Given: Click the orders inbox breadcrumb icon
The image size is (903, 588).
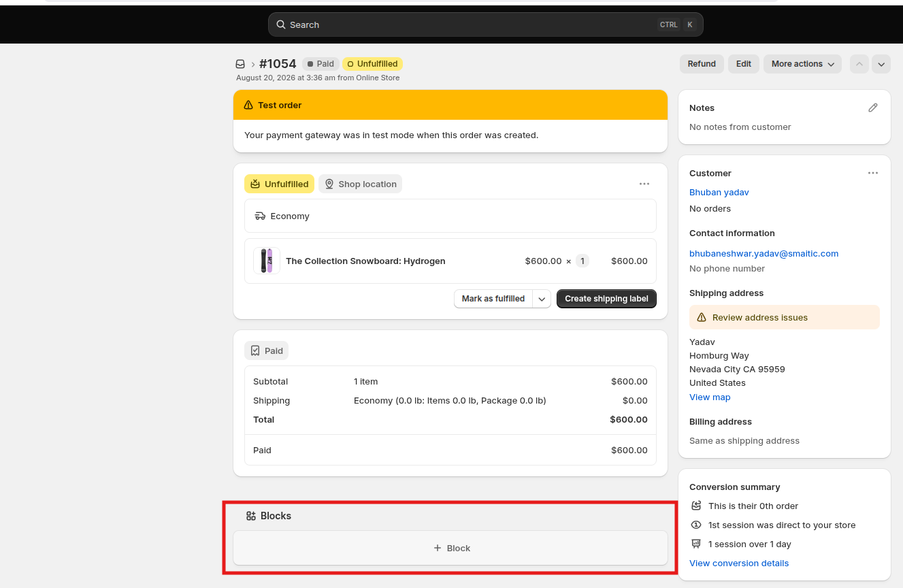Looking at the screenshot, I should (x=240, y=64).
